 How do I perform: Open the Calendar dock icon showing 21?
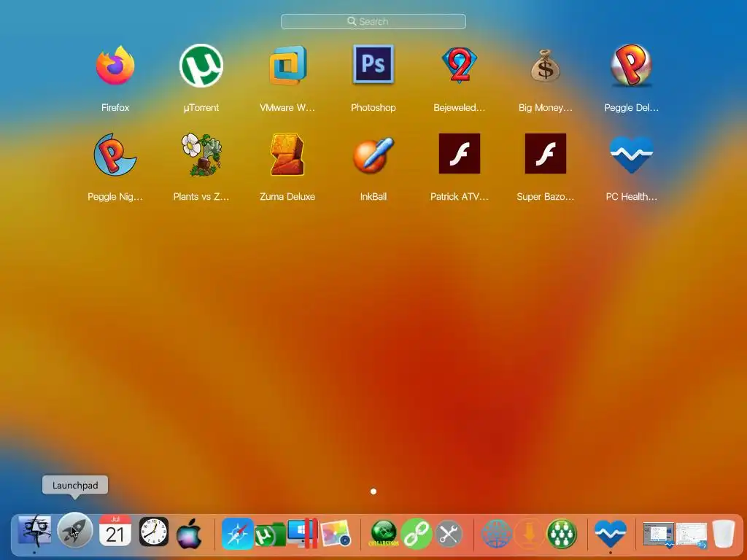(115, 531)
